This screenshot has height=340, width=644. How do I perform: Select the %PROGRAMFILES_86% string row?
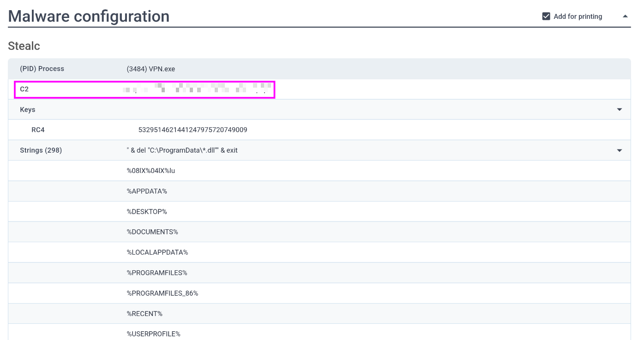pos(163,293)
